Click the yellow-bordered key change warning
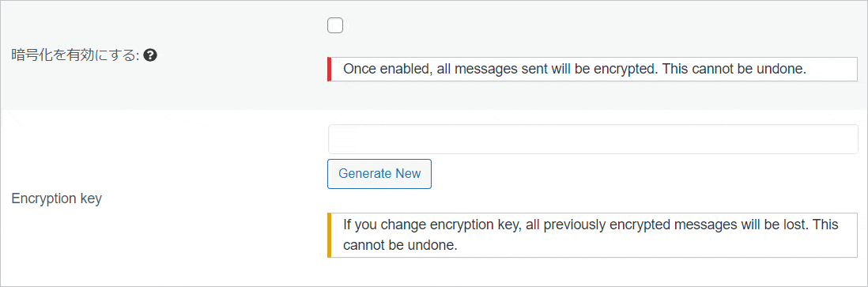 pyautogui.click(x=592, y=235)
